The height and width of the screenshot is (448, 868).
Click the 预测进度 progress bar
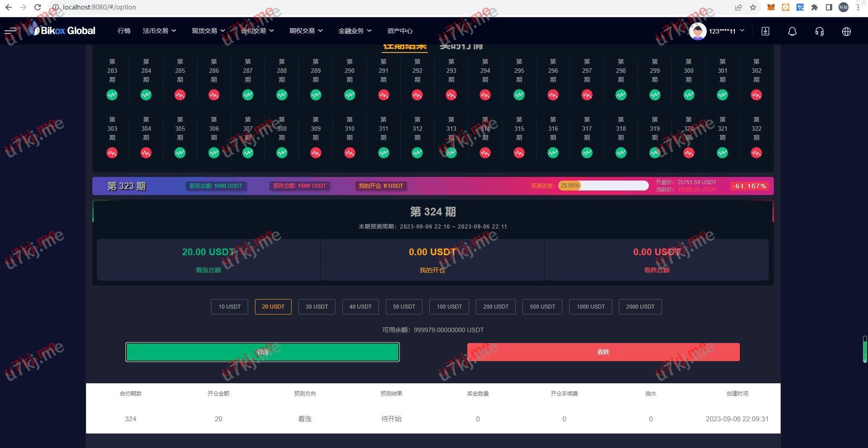tap(603, 186)
